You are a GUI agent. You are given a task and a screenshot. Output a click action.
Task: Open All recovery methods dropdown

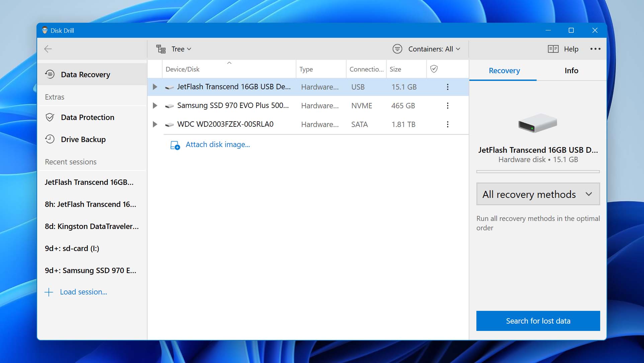point(538,194)
